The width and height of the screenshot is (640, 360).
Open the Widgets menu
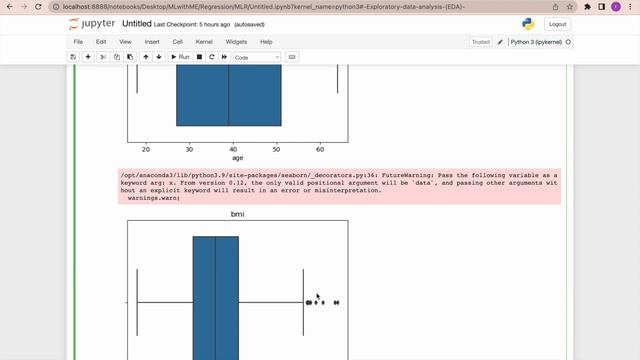tap(236, 42)
